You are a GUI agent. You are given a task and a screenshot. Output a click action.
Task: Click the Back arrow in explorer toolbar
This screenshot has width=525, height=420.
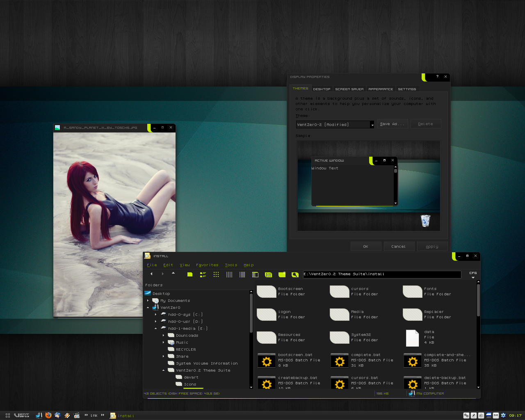coord(151,274)
